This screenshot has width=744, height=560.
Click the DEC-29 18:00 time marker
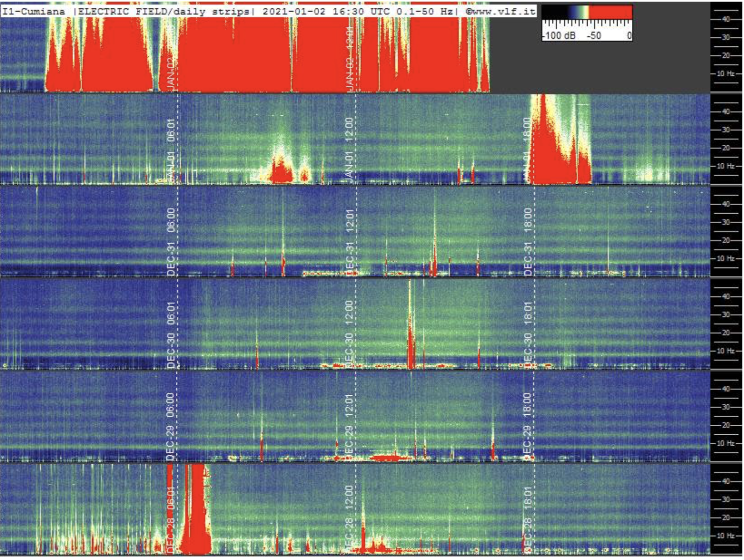[x=527, y=427]
